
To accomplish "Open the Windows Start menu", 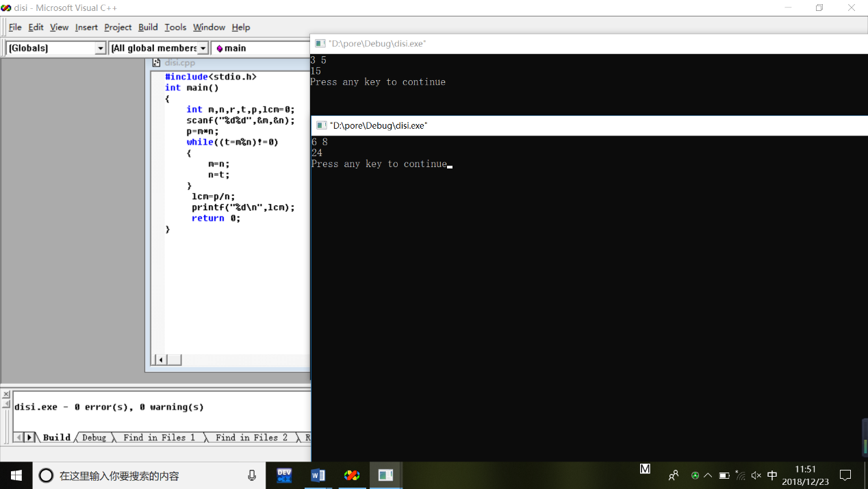I will (16, 475).
